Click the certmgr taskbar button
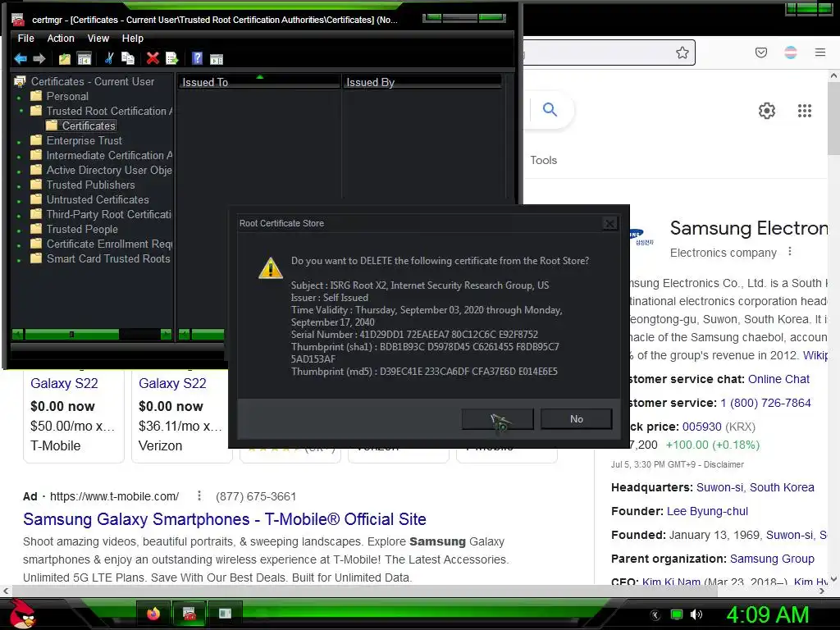The height and width of the screenshot is (630, 840). [x=189, y=614]
